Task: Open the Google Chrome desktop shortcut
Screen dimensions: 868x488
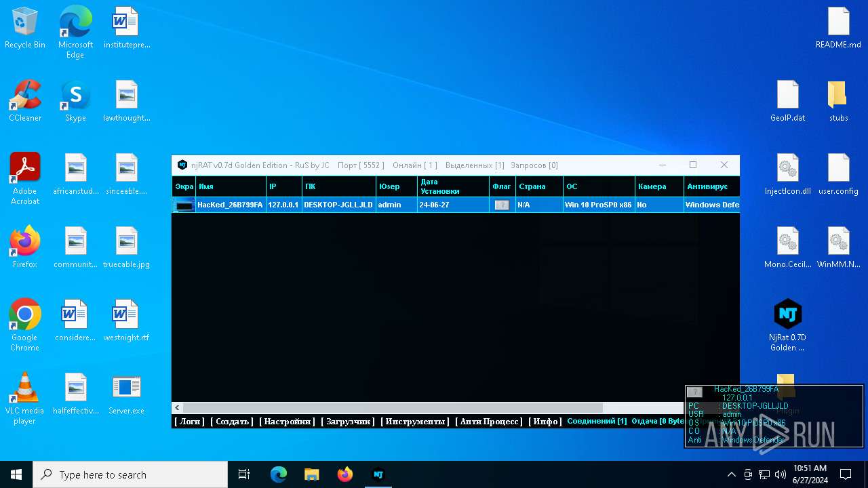Action: 25,325
